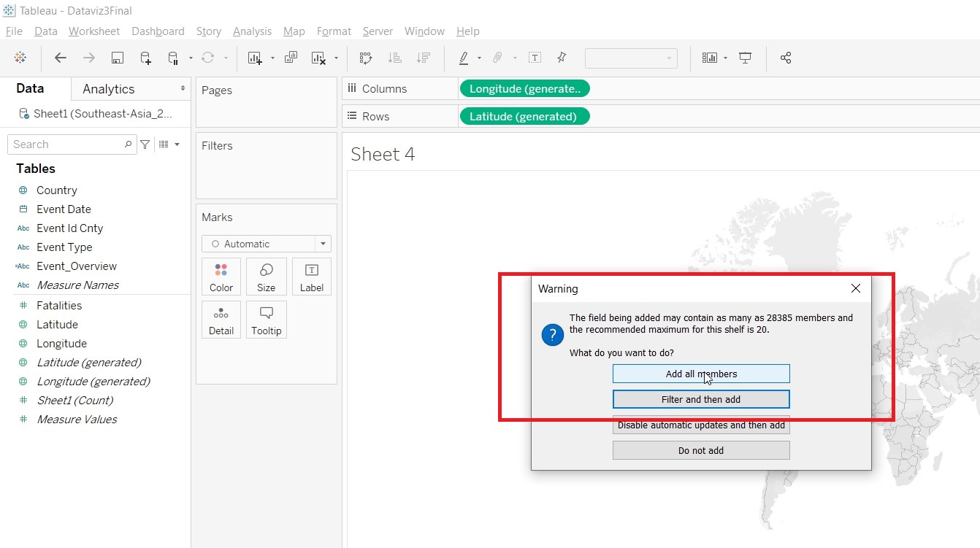
Task: Click the Swap rows and columns icon
Action: [x=366, y=58]
